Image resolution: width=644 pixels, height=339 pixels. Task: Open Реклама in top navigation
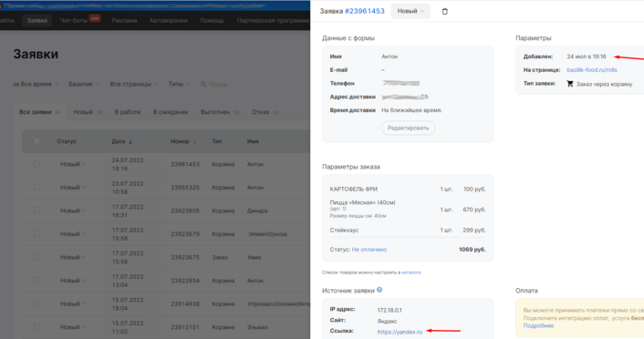coord(124,20)
